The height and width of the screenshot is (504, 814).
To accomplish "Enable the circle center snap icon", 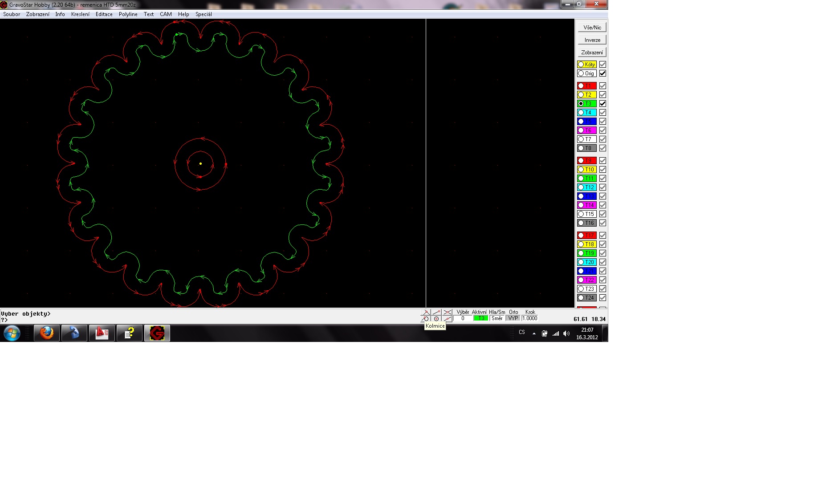I will pyautogui.click(x=436, y=319).
